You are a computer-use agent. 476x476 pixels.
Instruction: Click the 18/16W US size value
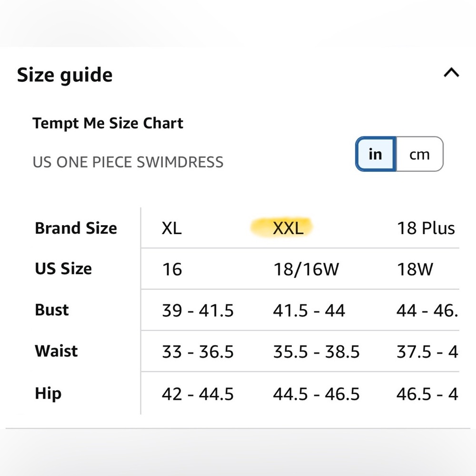tap(306, 269)
